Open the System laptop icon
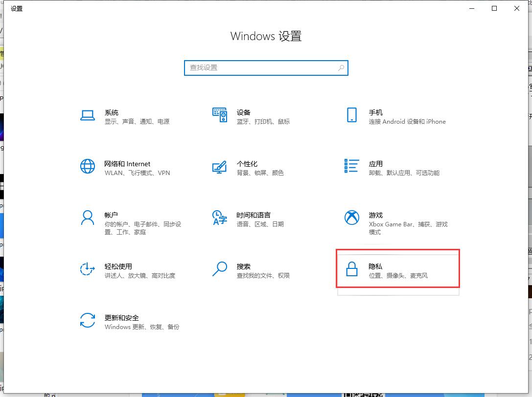532x397 pixels. pos(88,115)
